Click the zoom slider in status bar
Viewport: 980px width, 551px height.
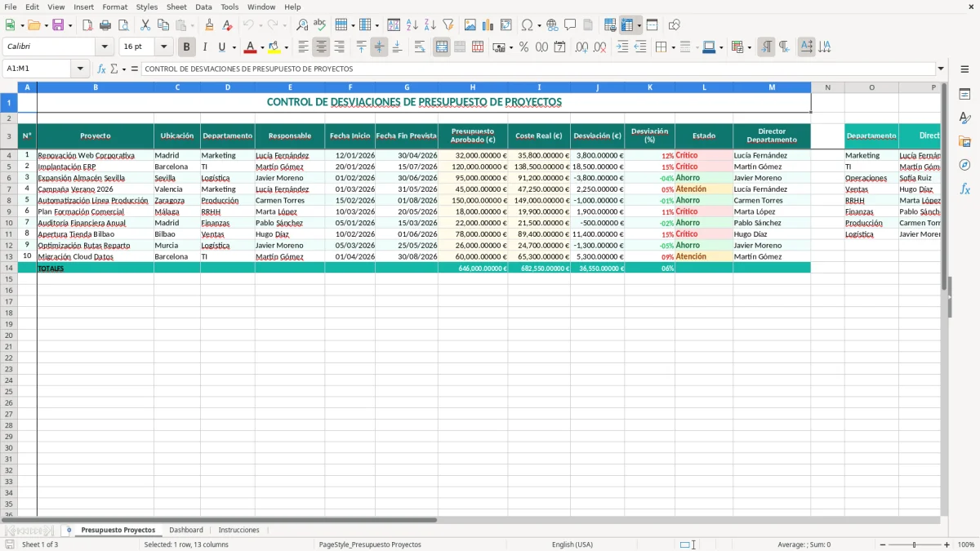914,544
